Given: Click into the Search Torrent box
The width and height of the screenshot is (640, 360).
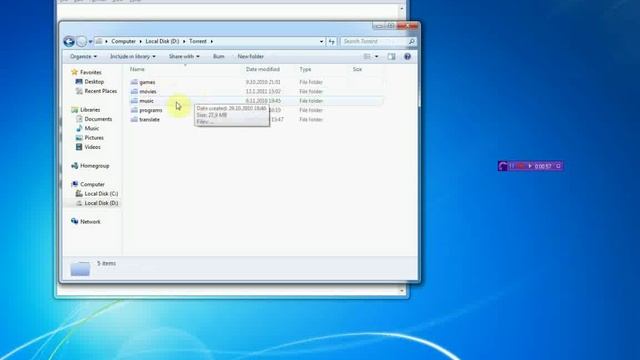Looking at the screenshot, I should [x=374, y=41].
